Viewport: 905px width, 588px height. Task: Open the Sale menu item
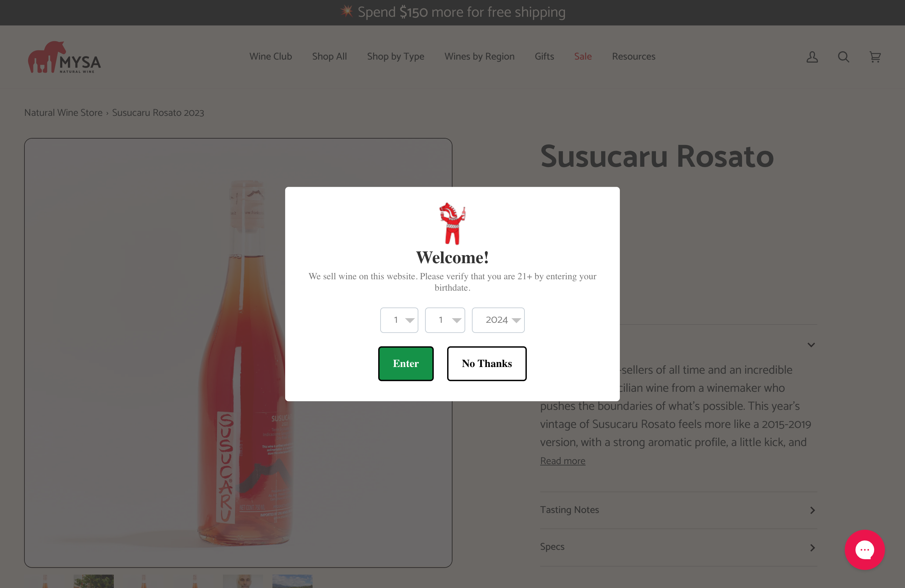click(x=583, y=56)
